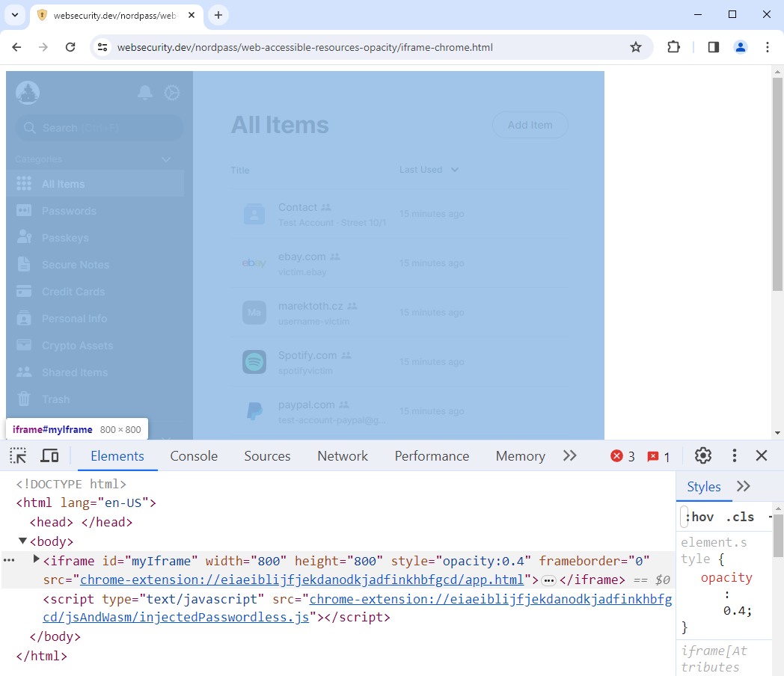The image size is (784, 676).
Task: Reload the page
Action: (x=70, y=47)
